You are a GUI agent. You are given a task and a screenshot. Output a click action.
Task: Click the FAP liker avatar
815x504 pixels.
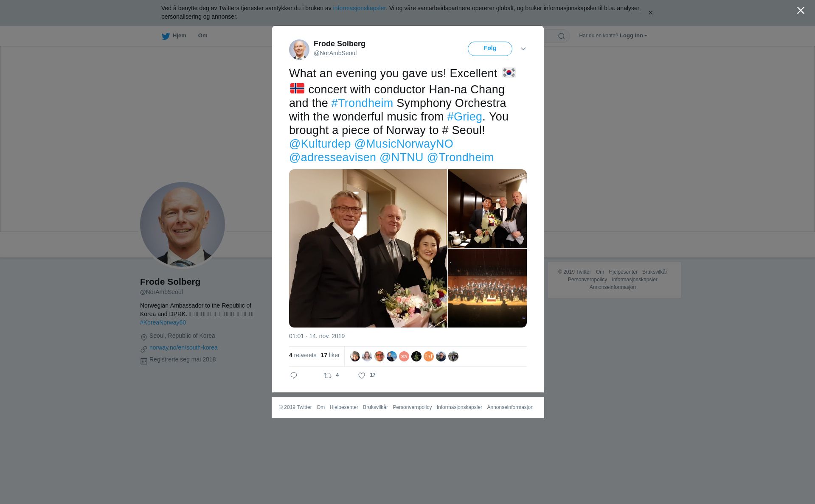[x=429, y=356]
